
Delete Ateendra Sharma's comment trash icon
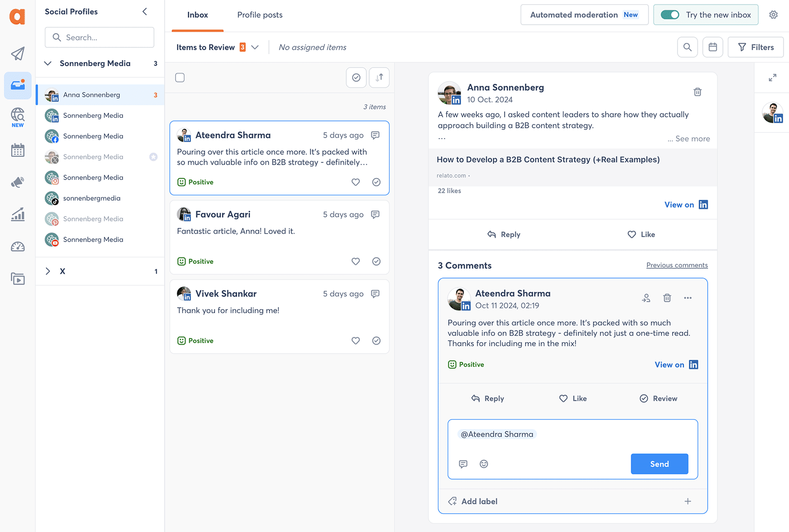pyautogui.click(x=667, y=298)
